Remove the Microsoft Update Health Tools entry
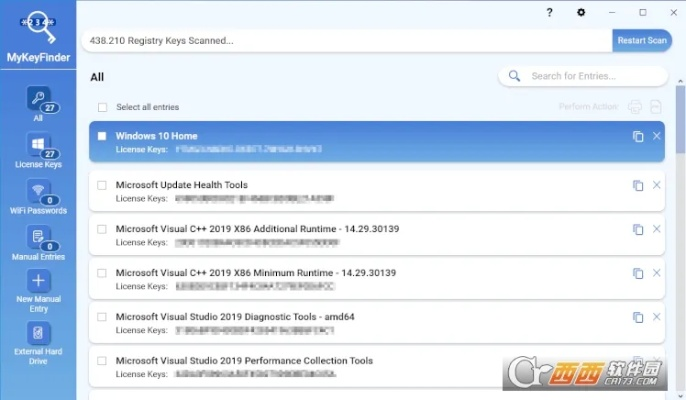The height and width of the screenshot is (400, 686). (657, 185)
